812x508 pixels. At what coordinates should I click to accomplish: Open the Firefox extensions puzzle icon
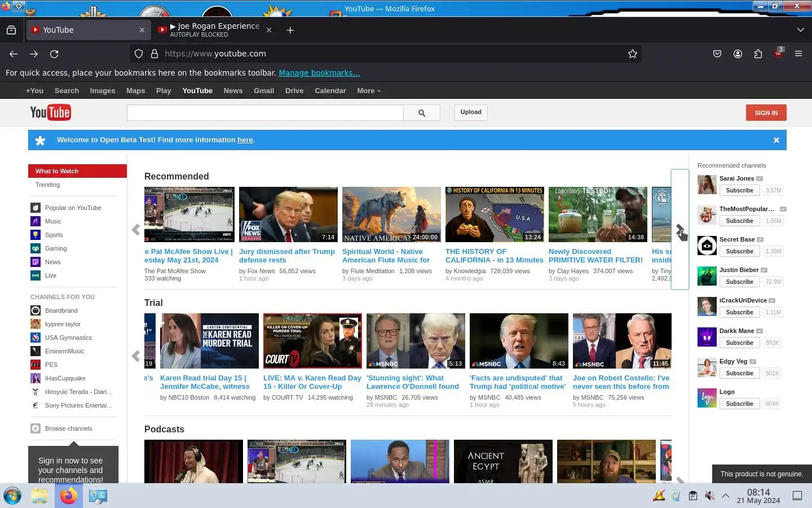tap(758, 54)
